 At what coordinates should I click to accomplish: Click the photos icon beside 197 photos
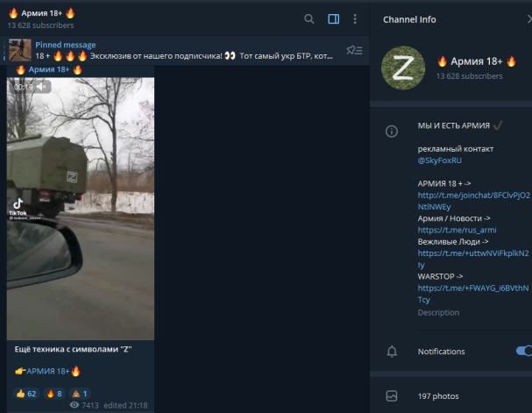[x=392, y=395]
